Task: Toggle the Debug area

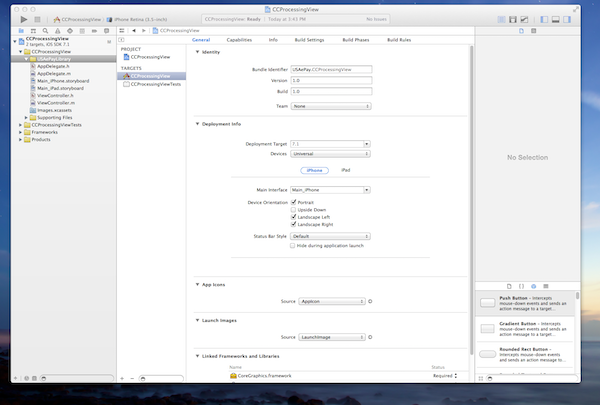Action: (557, 19)
